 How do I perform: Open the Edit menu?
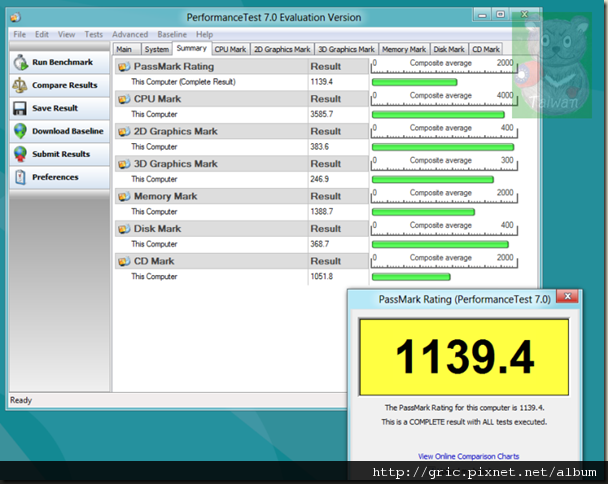(42, 35)
